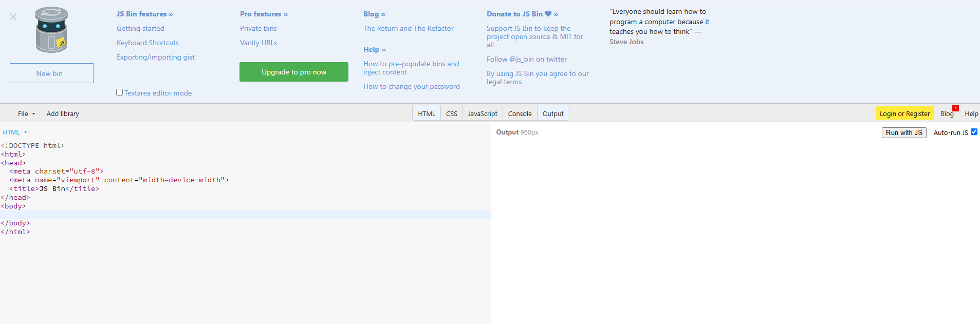This screenshot has height=324, width=980.
Task: Show the CSS panel tab
Action: tap(452, 113)
